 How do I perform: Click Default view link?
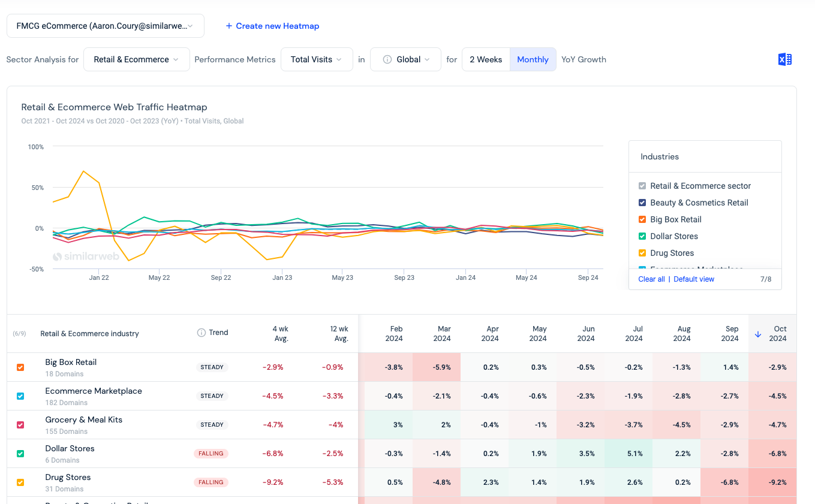(694, 279)
